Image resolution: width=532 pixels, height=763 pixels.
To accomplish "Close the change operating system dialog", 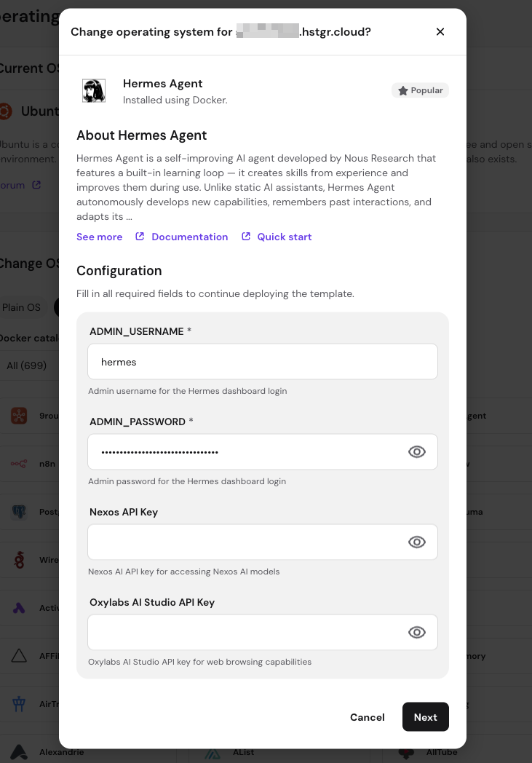I will (440, 31).
